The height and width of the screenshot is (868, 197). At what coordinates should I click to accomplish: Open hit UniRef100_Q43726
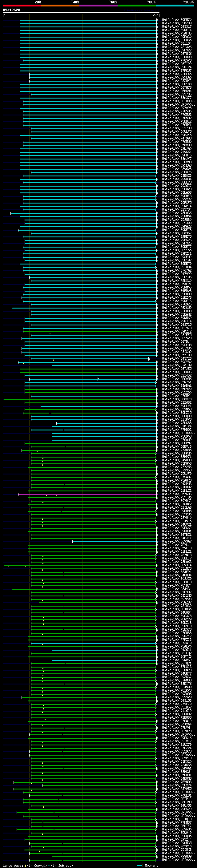coord(177,359)
